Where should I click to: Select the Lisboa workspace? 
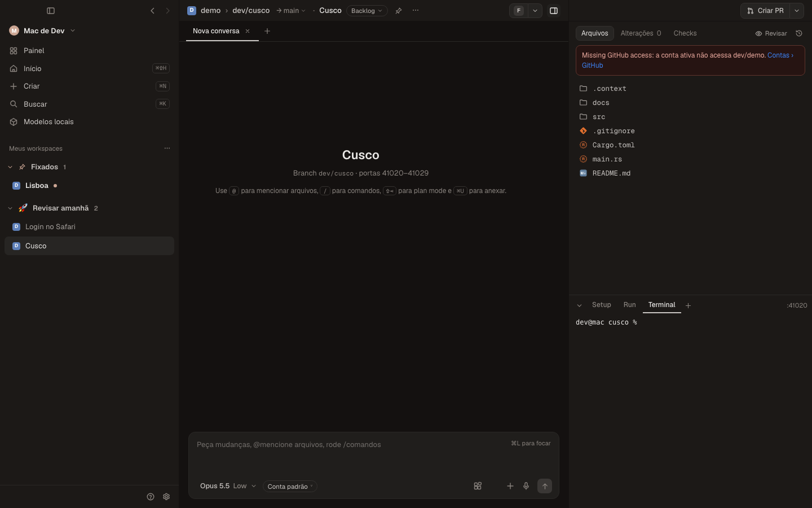(x=89, y=186)
